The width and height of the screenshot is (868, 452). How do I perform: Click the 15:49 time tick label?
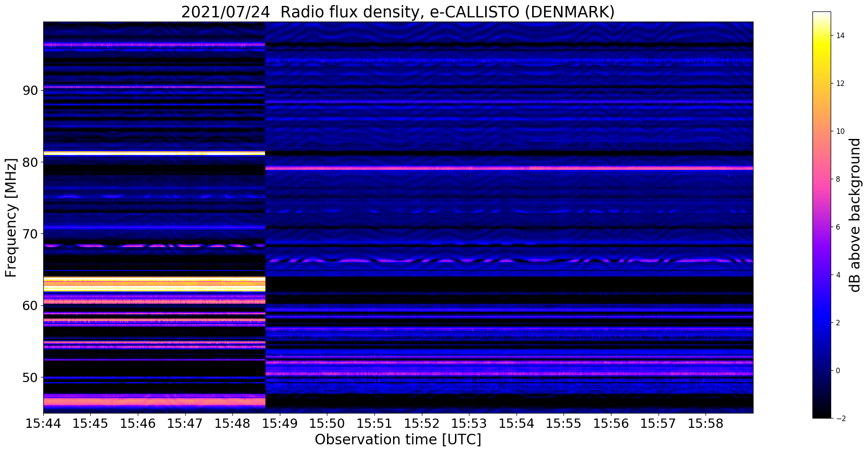pyautogui.click(x=279, y=424)
